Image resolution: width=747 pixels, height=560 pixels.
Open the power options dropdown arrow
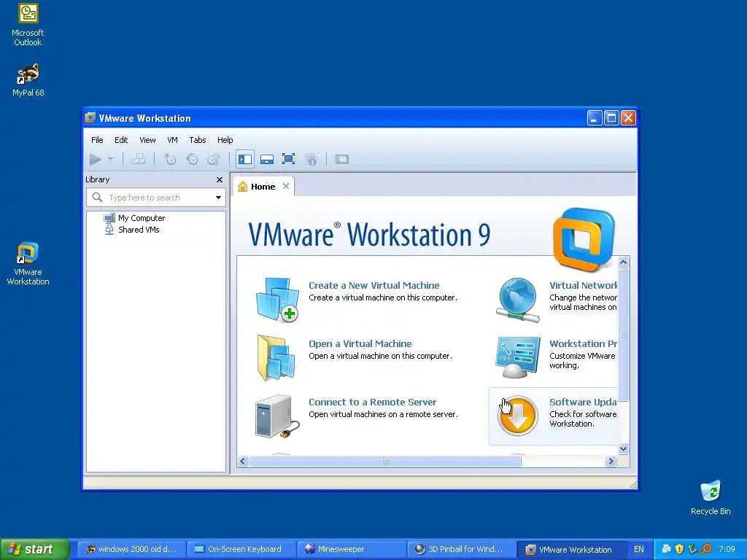(x=111, y=159)
